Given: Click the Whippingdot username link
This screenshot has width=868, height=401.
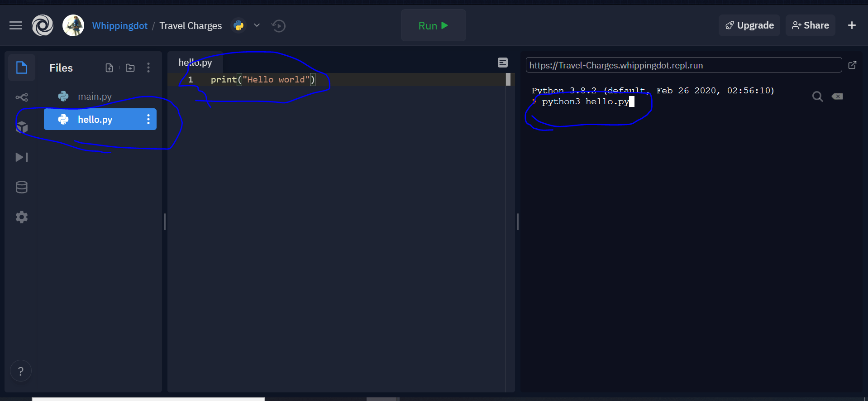Looking at the screenshot, I should tap(120, 26).
